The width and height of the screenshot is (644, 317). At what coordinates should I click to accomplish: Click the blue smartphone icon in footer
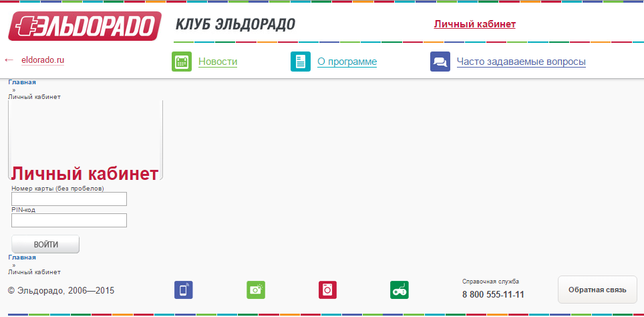[x=183, y=290]
